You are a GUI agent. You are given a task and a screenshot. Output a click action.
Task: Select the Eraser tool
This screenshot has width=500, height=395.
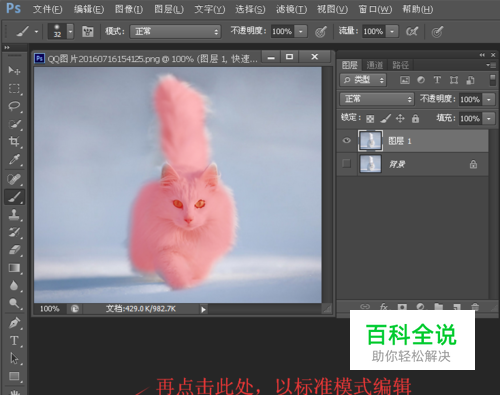point(14,250)
